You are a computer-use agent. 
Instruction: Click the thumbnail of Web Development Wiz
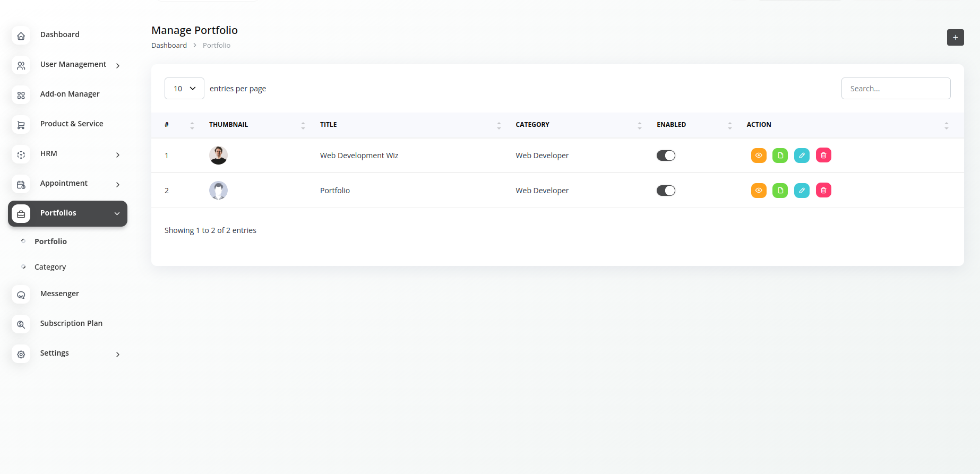click(x=218, y=156)
